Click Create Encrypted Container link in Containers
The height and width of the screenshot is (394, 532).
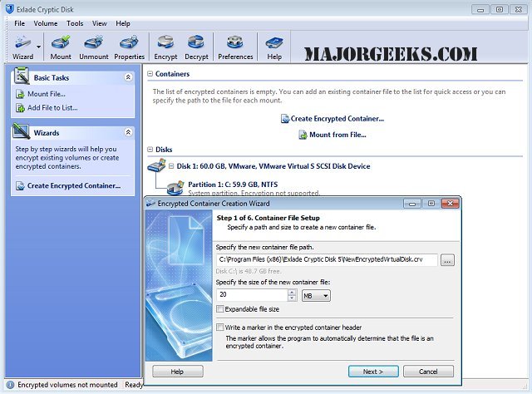point(337,119)
